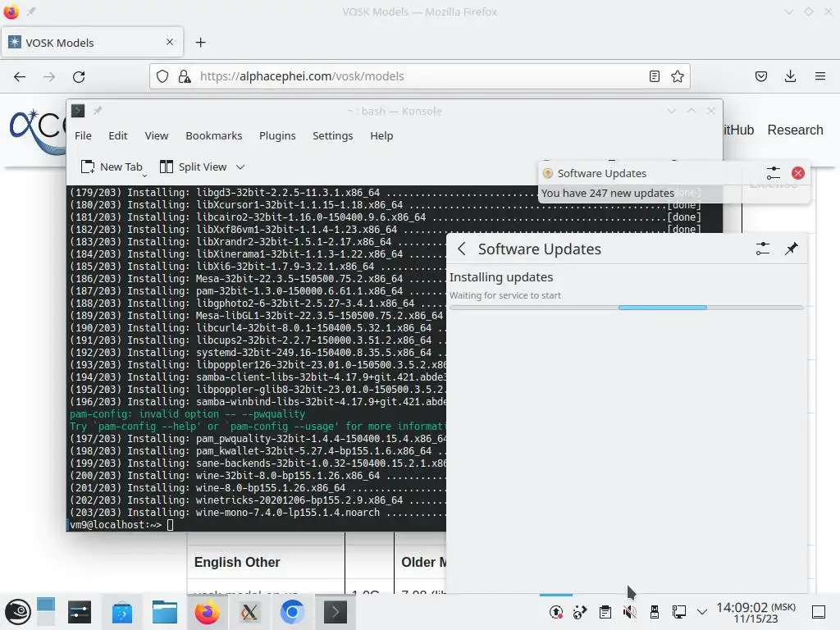The height and width of the screenshot is (630, 840).
Task: Open network connections tray icon
Action: point(678,612)
